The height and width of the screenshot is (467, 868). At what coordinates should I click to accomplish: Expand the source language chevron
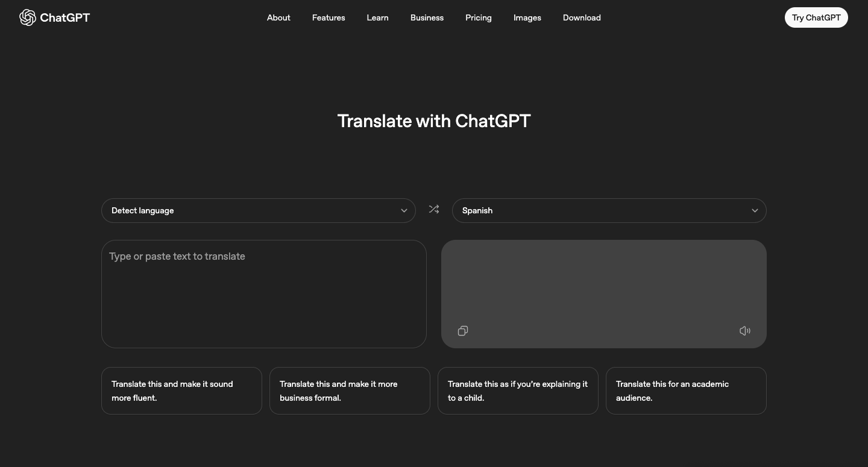404,210
